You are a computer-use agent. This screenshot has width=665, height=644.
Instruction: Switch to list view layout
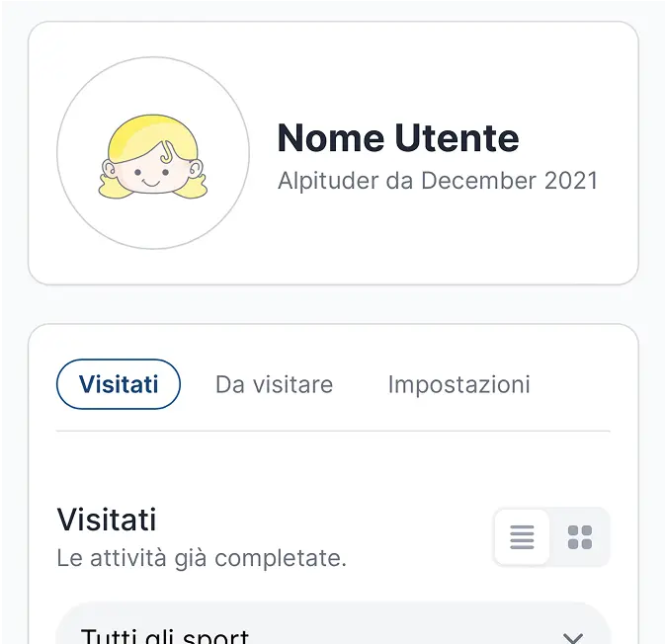tap(522, 537)
